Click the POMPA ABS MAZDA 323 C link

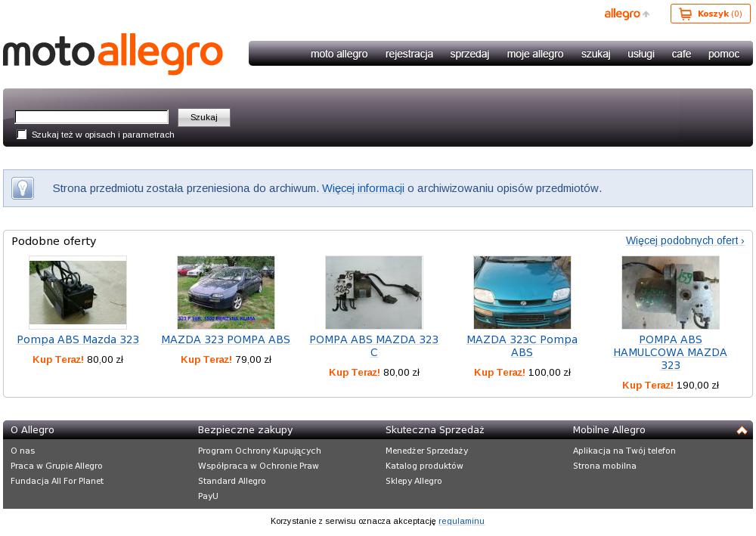(x=373, y=346)
